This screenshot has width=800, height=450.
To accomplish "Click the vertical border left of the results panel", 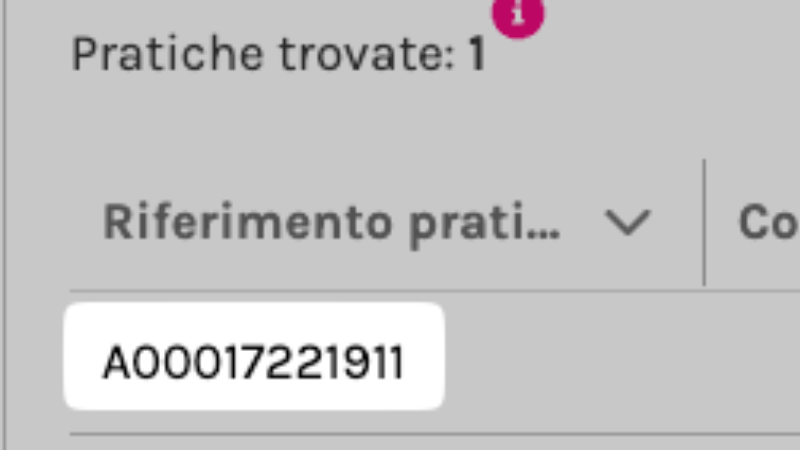I will click(5, 224).
